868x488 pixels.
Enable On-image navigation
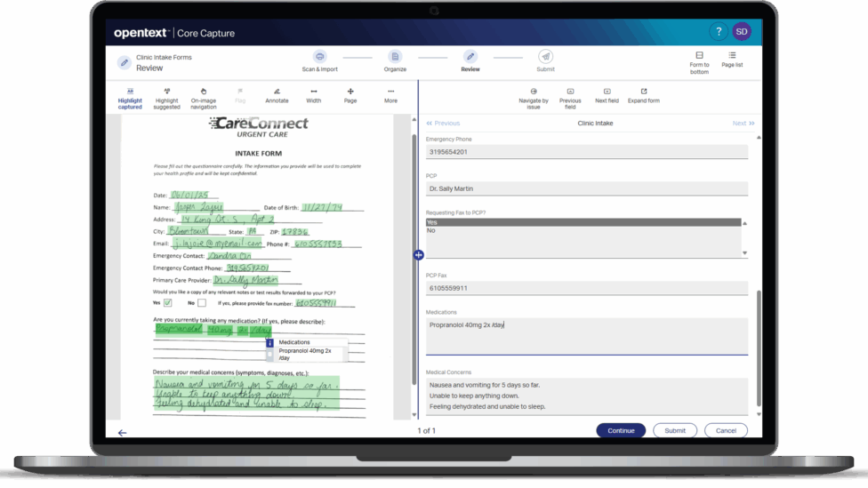[x=203, y=99]
